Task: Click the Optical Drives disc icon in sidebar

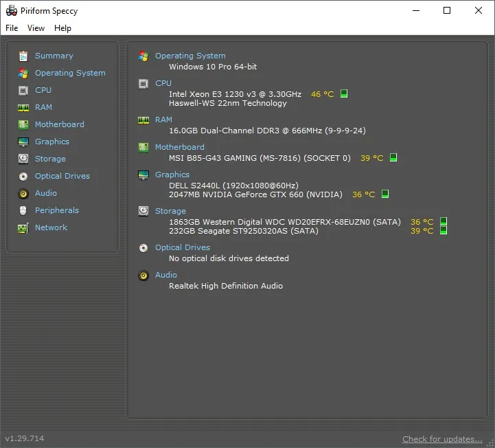Action: 23,176
